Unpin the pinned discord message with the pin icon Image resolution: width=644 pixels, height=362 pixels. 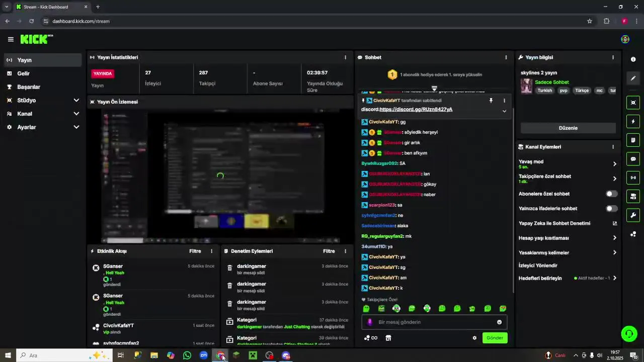click(491, 101)
